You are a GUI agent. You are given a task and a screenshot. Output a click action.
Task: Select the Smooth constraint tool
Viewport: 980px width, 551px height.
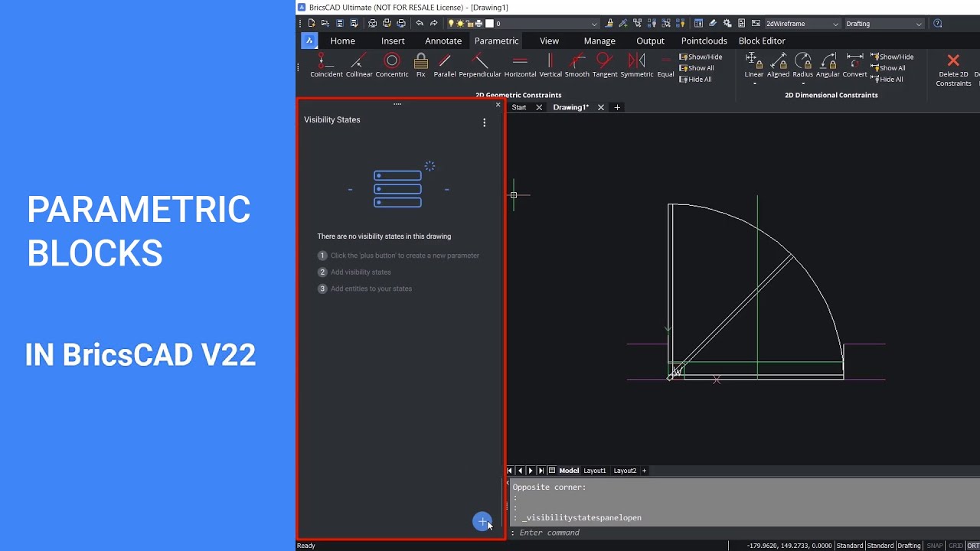pyautogui.click(x=577, y=65)
